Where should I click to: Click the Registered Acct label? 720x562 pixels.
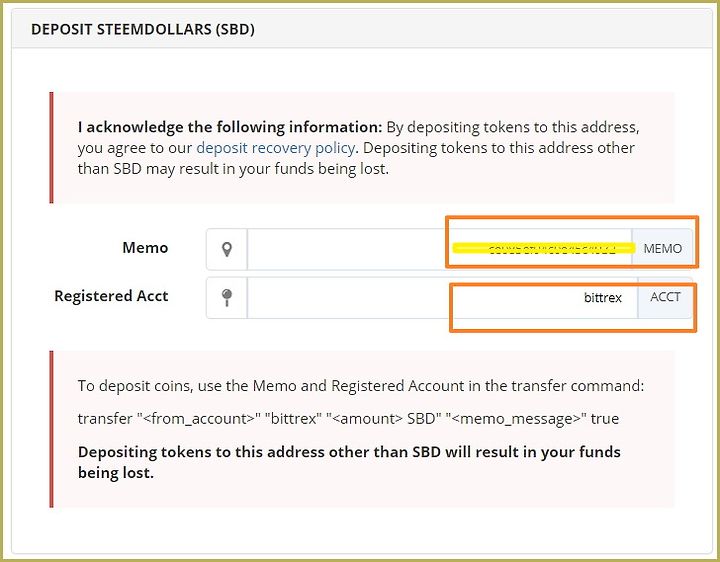tap(111, 296)
